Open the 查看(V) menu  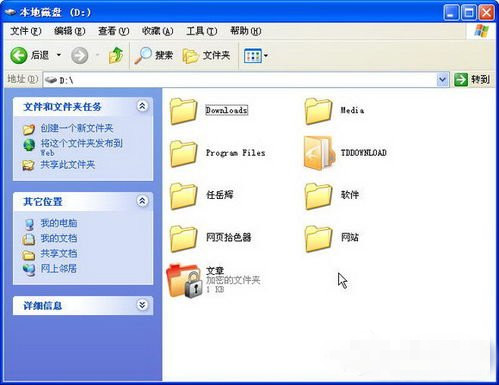tap(113, 31)
